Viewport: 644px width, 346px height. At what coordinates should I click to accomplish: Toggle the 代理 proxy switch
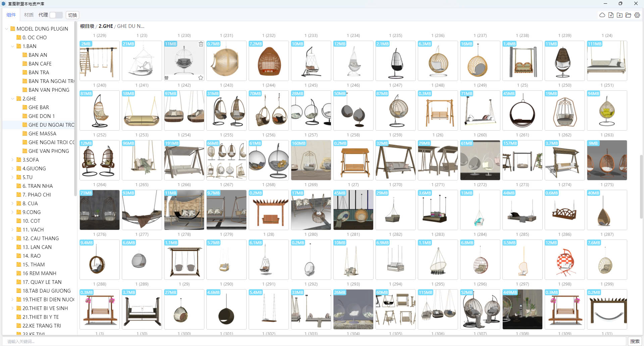click(56, 15)
